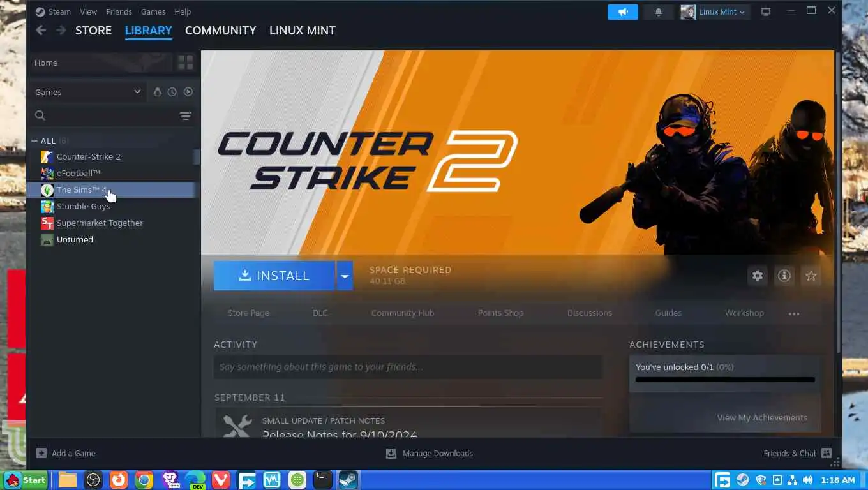Show game info icon
This screenshot has width=868, height=490.
tap(784, 276)
